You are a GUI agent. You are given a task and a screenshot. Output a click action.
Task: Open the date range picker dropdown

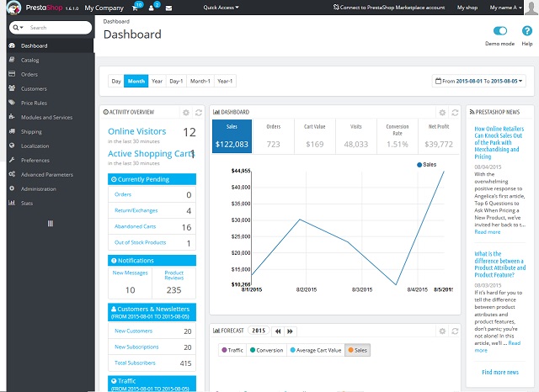point(479,81)
